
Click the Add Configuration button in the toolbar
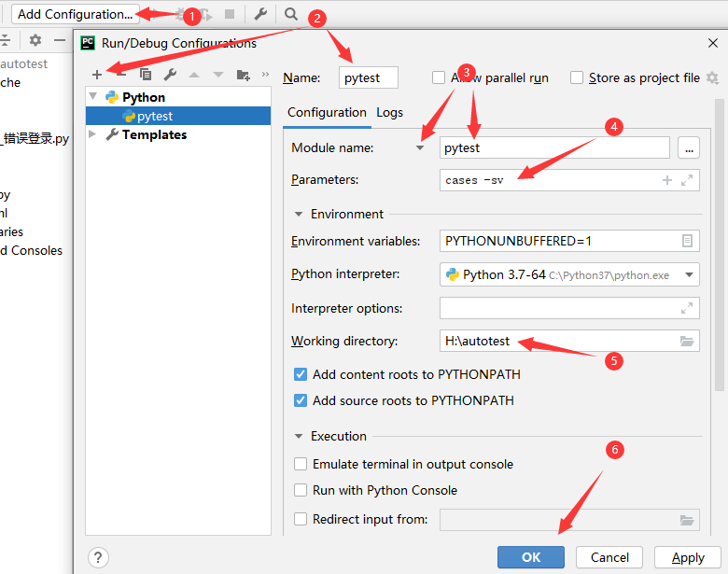click(x=75, y=14)
